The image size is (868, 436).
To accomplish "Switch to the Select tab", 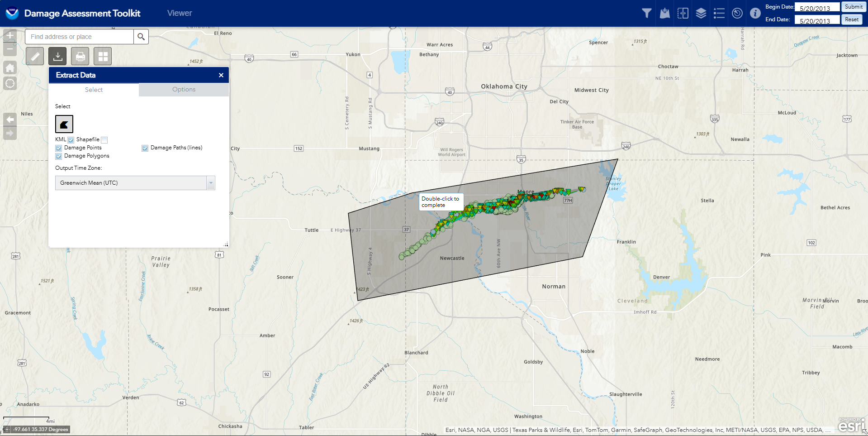I will click(94, 90).
